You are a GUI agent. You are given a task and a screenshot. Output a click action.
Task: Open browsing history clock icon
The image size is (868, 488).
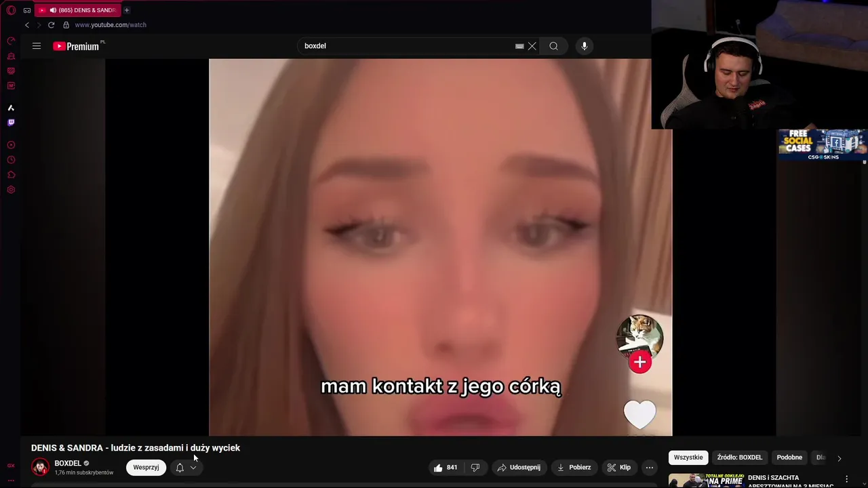point(11,160)
